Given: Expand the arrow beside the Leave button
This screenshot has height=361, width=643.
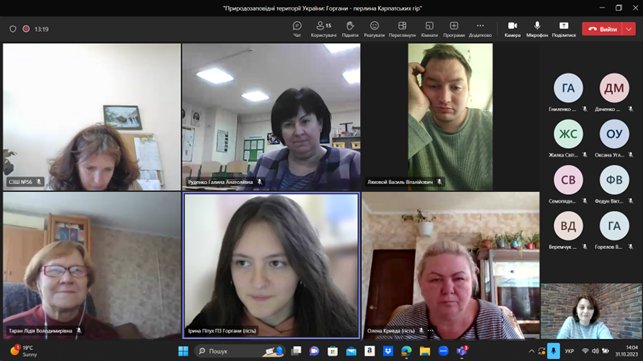Looking at the screenshot, I should [629, 29].
